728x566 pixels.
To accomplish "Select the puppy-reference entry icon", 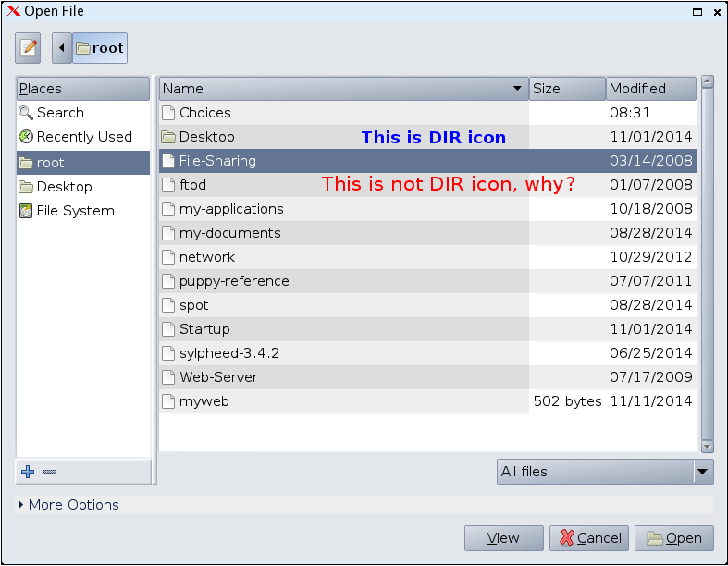I will click(x=168, y=281).
